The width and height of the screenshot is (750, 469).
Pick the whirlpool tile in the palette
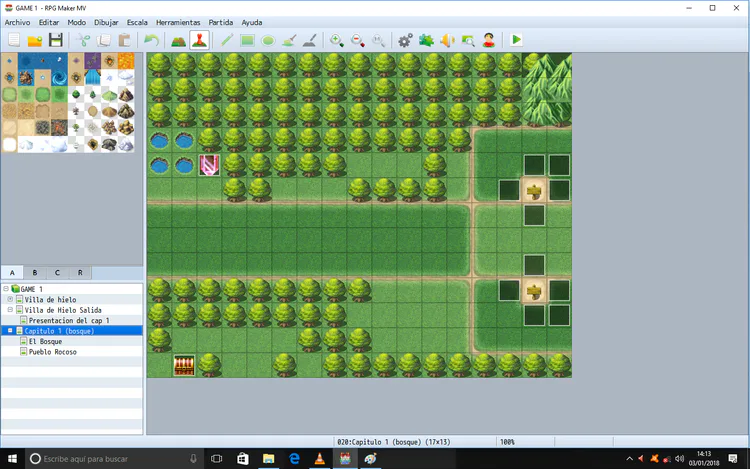59,77
